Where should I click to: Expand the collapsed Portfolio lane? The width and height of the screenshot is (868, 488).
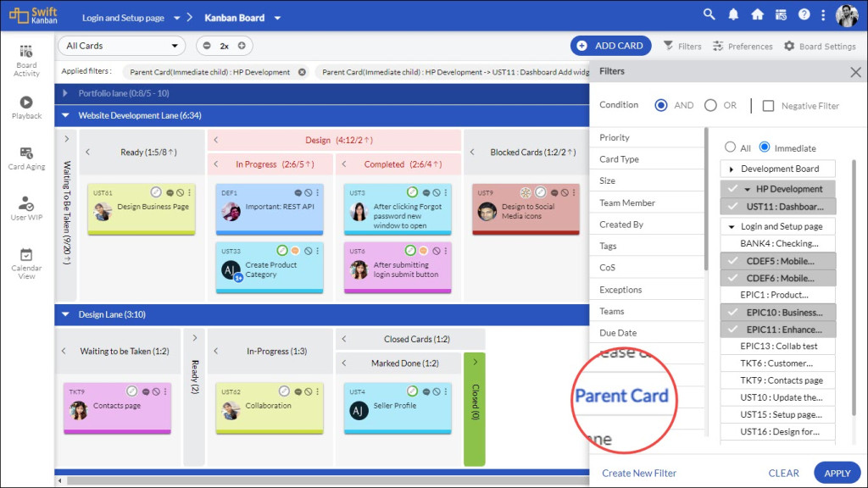point(66,93)
